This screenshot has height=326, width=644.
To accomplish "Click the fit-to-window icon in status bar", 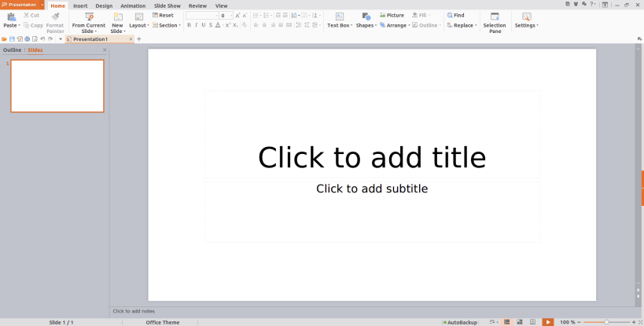I will [x=640, y=322].
